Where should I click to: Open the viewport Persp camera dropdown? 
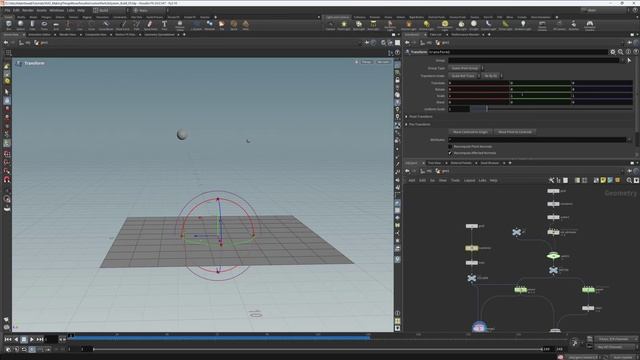click(366, 62)
